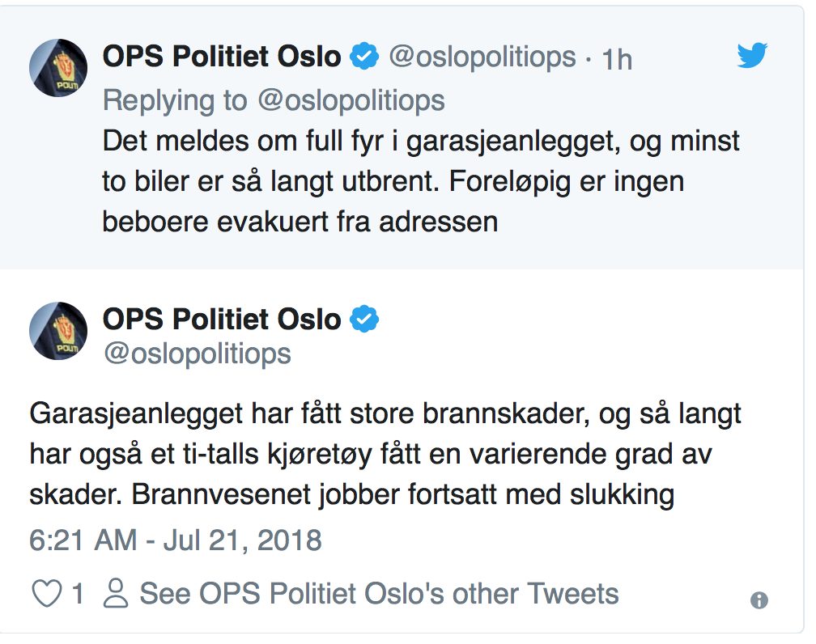The height and width of the screenshot is (644, 816).
Task: Click See OPS Politiet Oslo's other Tweets
Action: point(379,594)
